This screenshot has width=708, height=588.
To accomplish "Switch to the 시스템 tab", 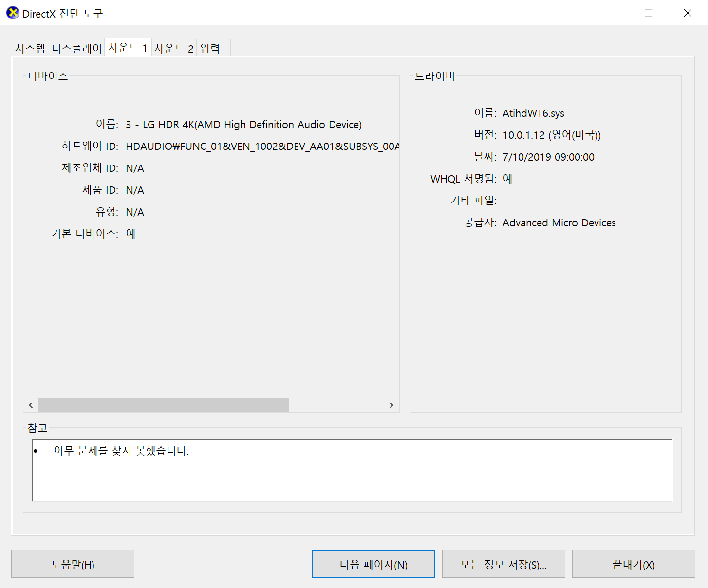I will point(29,47).
